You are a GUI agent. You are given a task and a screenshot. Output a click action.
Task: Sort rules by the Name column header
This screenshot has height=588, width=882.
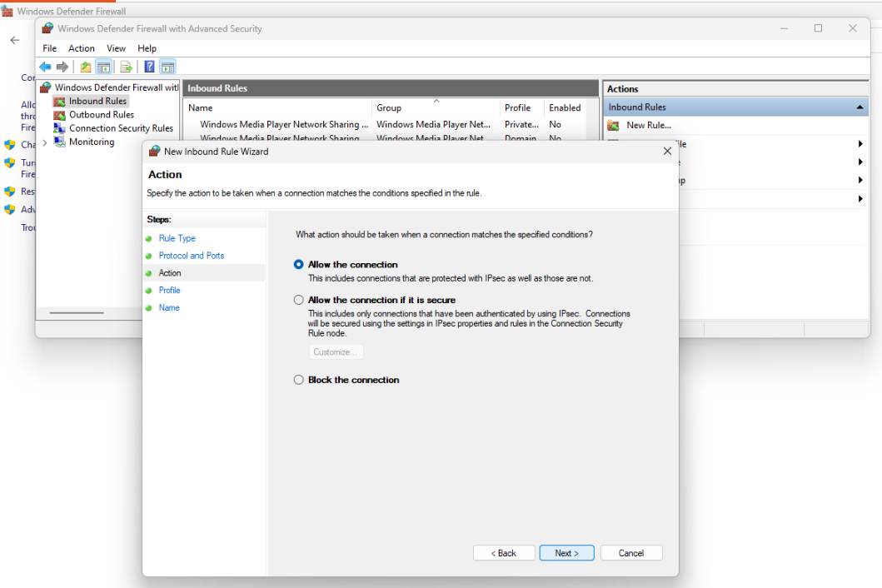pyautogui.click(x=277, y=107)
